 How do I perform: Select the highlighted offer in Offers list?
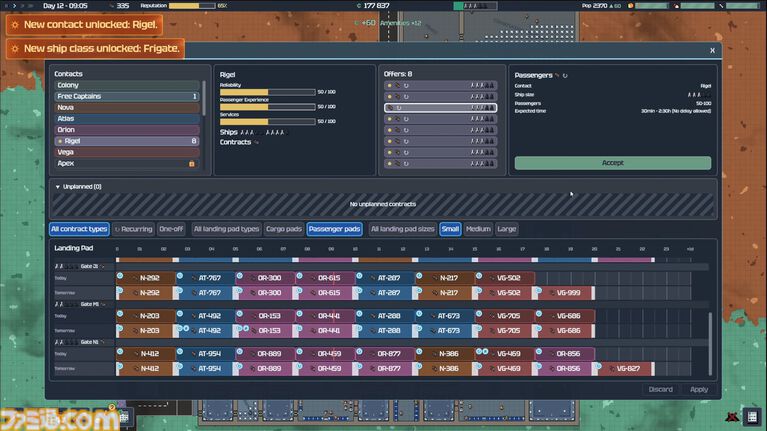[441, 108]
